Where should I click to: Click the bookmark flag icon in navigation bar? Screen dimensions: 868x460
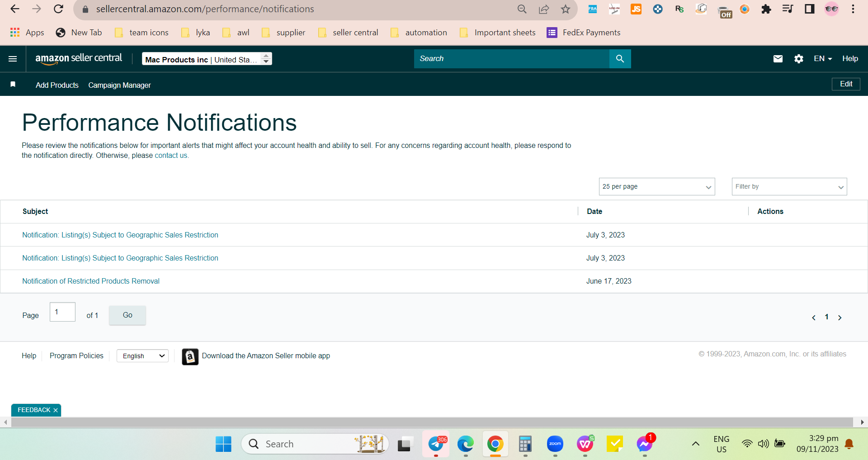[13, 85]
